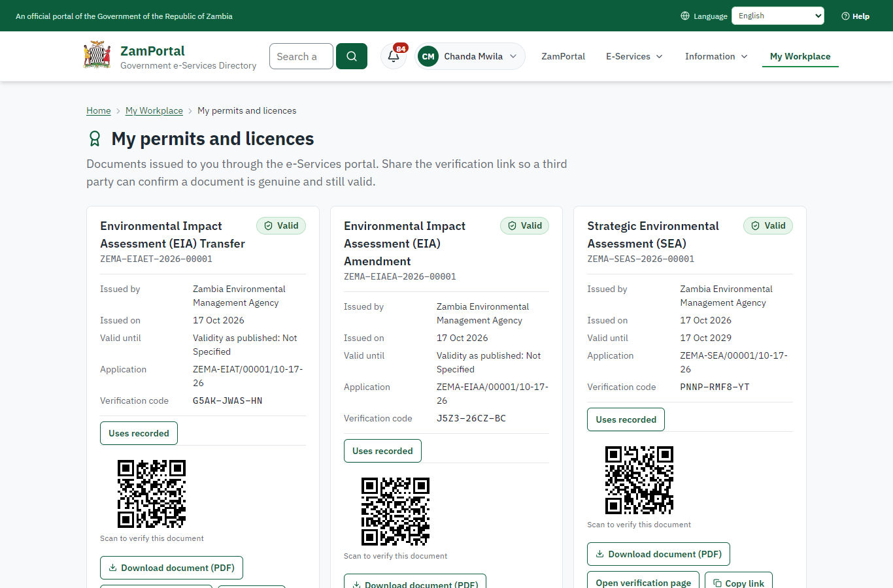Click the CM avatar circle
893x588 pixels.
[428, 56]
